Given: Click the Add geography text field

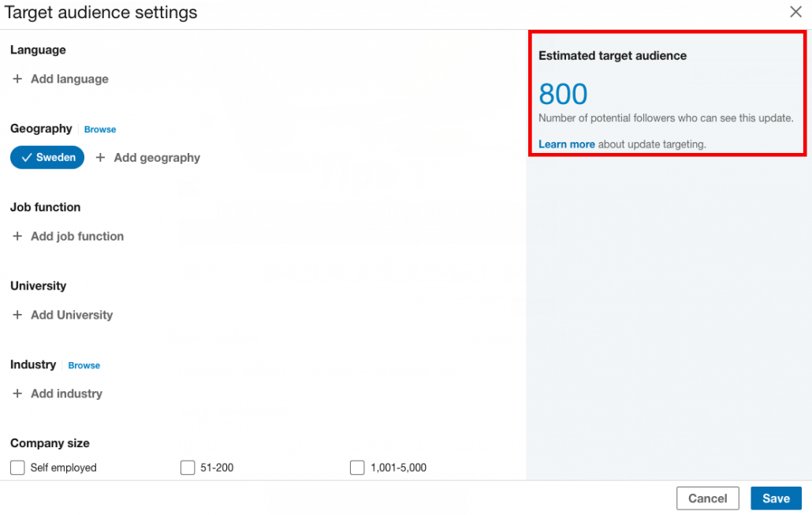Looking at the screenshot, I should pyautogui.click(x=157, y=158).
